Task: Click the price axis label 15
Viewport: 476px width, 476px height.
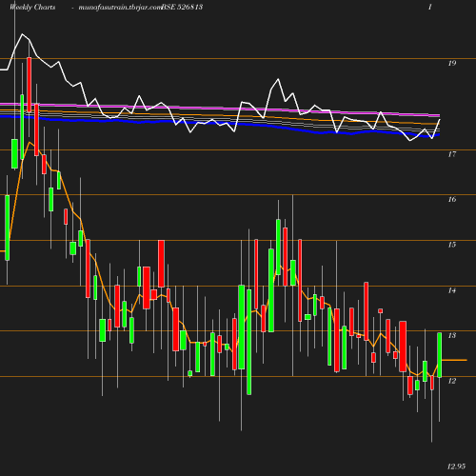Action: click(452, 245)
